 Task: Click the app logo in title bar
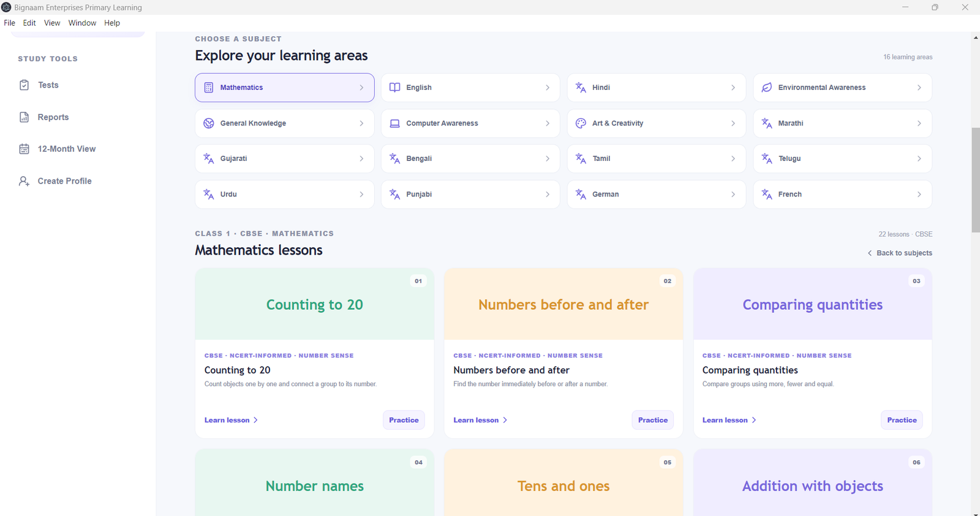point(6,7)
